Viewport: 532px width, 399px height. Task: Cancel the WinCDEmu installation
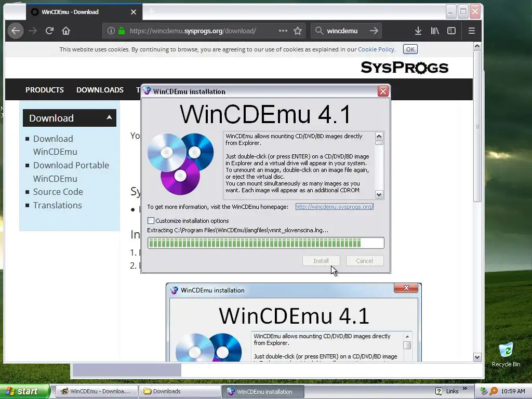point(365,261)
